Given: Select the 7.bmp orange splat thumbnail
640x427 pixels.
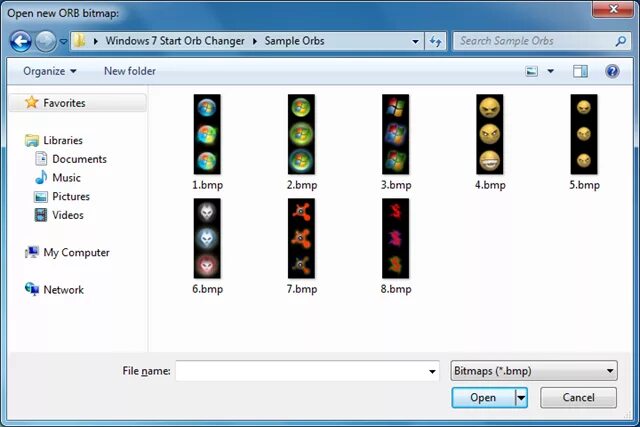Looking at the screenshot, I should click(x=301, y=238).
